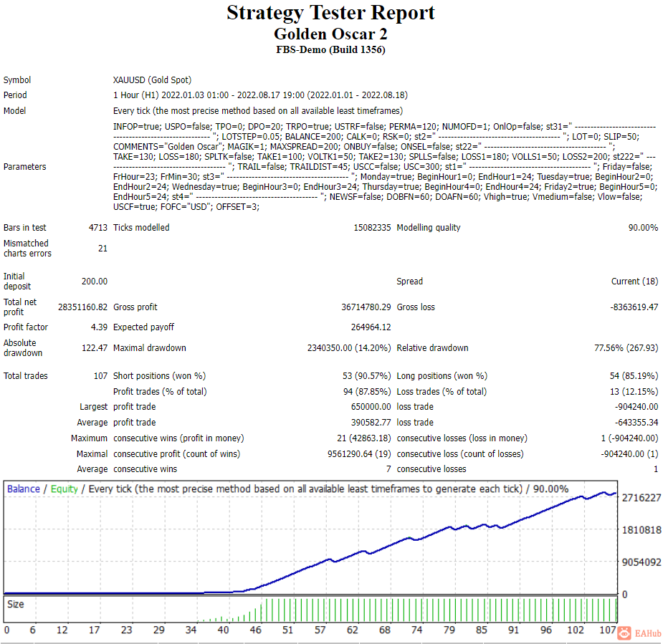Click the Equity legend label in chart
Viewport: 668px width, 644px height.
[x=65, y=489]
